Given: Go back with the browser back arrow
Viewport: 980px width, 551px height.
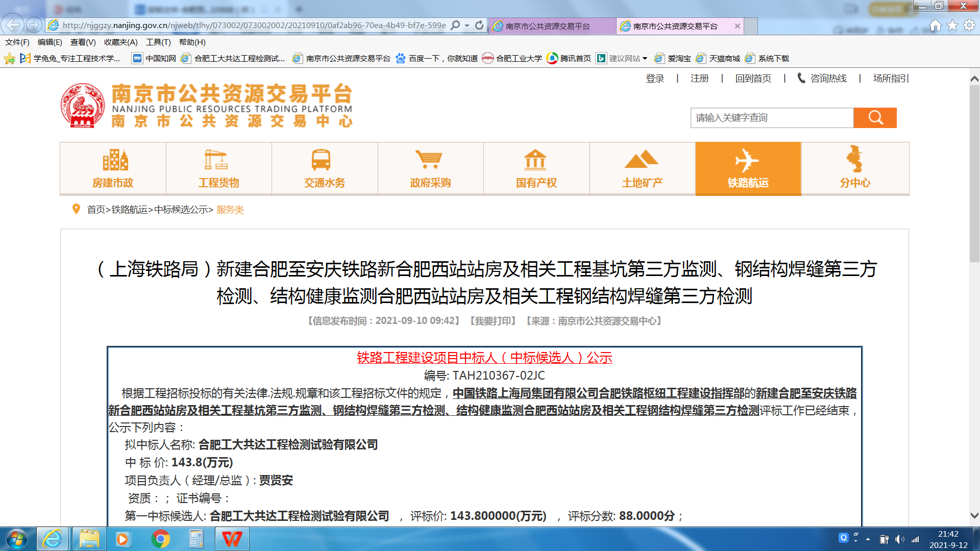Looking at the screenshot, I should point(13,25).
